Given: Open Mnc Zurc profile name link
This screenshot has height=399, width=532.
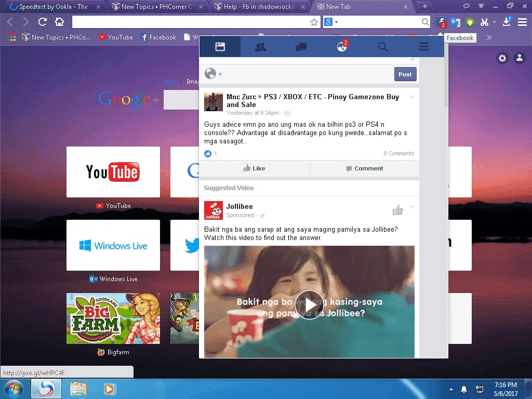Looking at the screenshot, I should [x=241, y=97].
